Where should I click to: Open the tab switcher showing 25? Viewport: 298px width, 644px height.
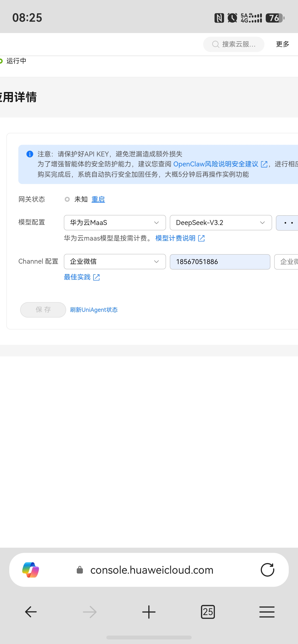point(208,612)
